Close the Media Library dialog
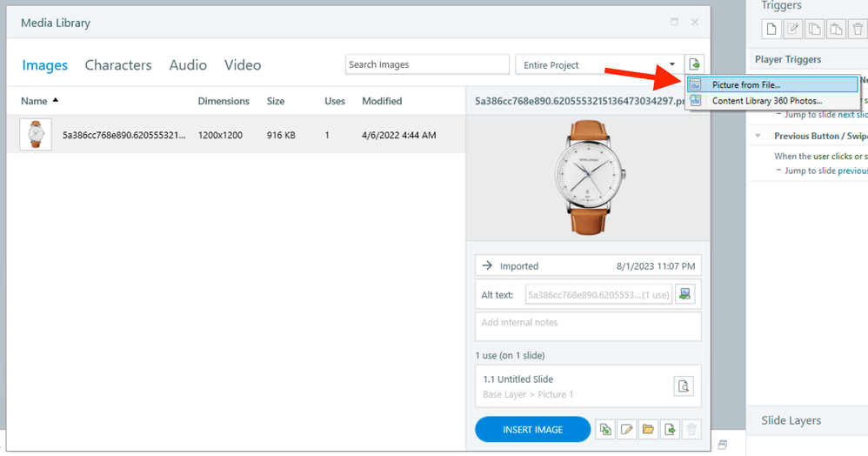 coord(695,22)
